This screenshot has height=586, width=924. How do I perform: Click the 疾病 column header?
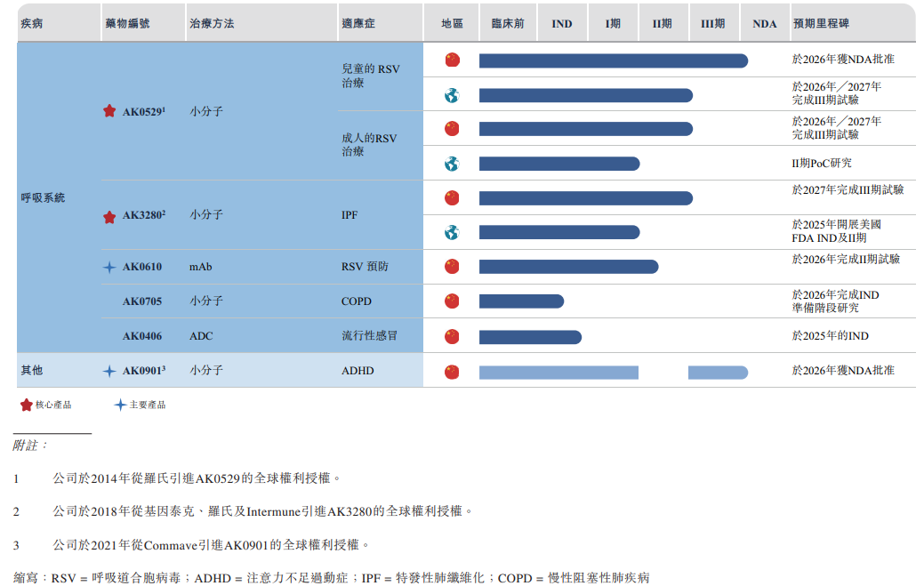pyautogui.click(x=32, y=23)
